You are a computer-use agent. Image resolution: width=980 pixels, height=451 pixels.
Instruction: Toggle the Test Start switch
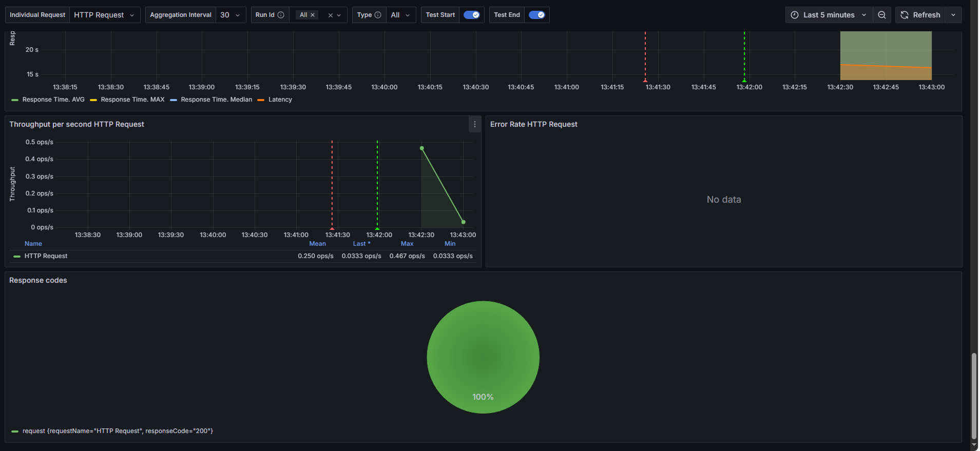coord(471,15)
